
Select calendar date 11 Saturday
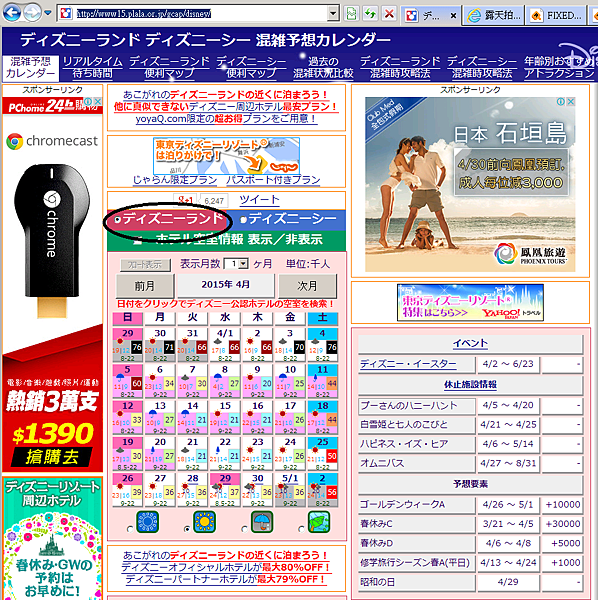click(323, 381)
